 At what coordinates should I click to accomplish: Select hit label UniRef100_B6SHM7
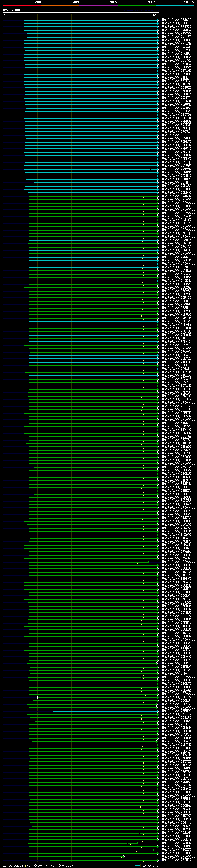coord(177,74)
